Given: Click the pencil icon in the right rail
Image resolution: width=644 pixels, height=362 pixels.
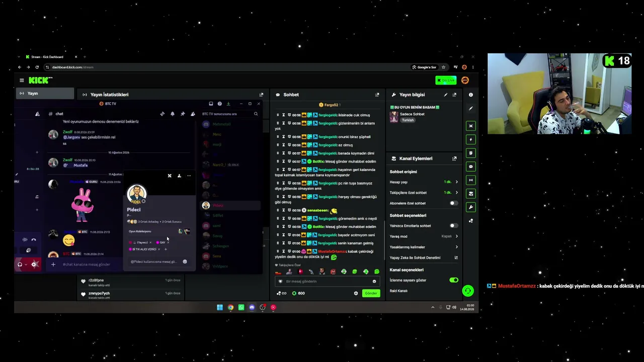Looking at the screenshot, I should tap(471, 108).
